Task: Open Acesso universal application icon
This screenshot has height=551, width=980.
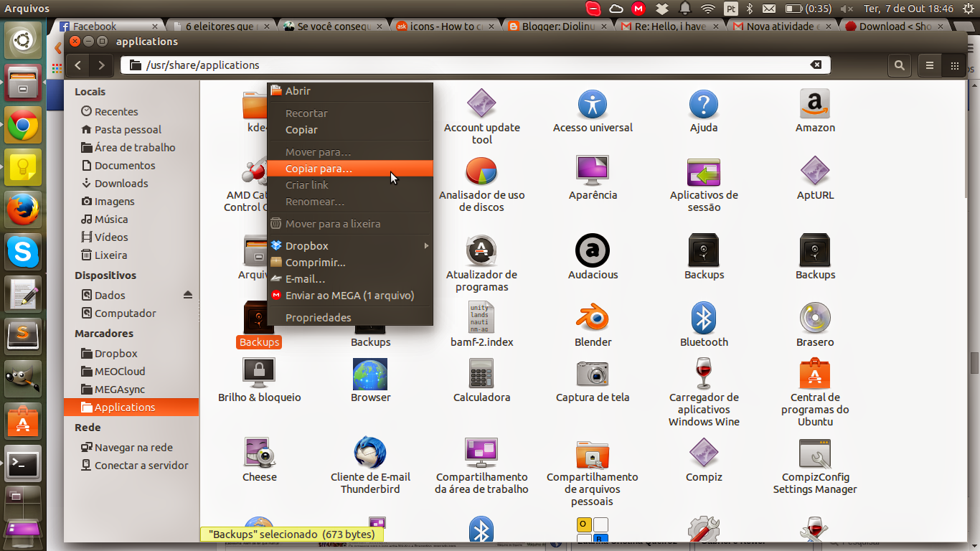Action: (593, 105)
